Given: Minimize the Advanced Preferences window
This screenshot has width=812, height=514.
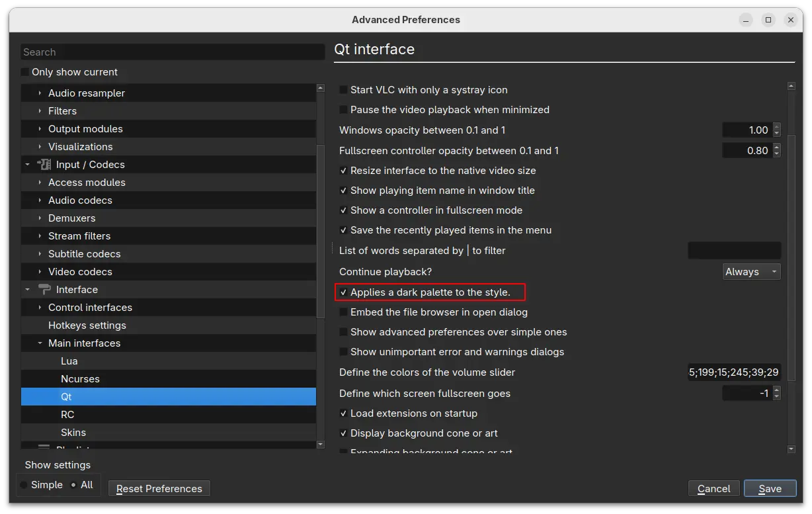Looking at the screenshot, I should [746, 20].
